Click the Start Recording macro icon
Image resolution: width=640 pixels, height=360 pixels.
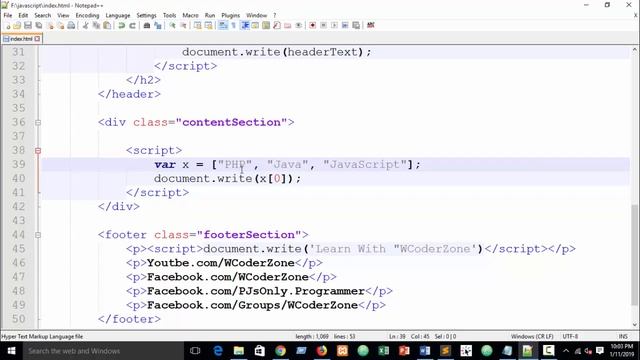pos(312,25)
